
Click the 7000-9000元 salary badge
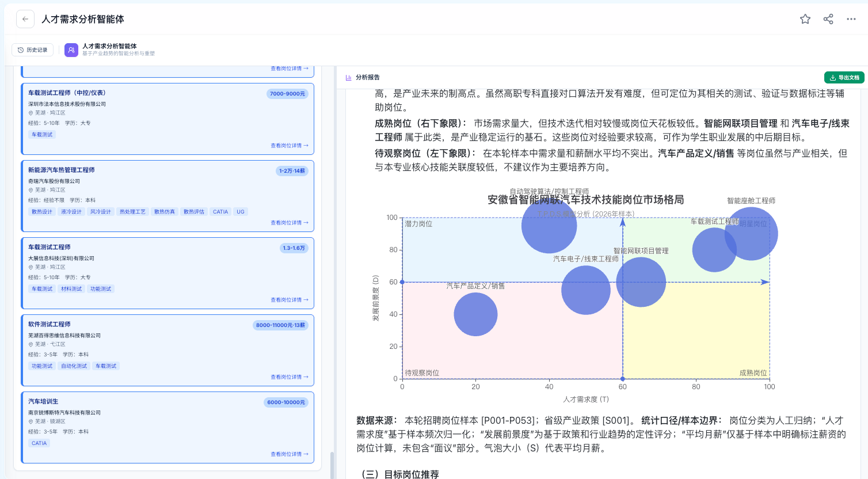click(287, 94)
